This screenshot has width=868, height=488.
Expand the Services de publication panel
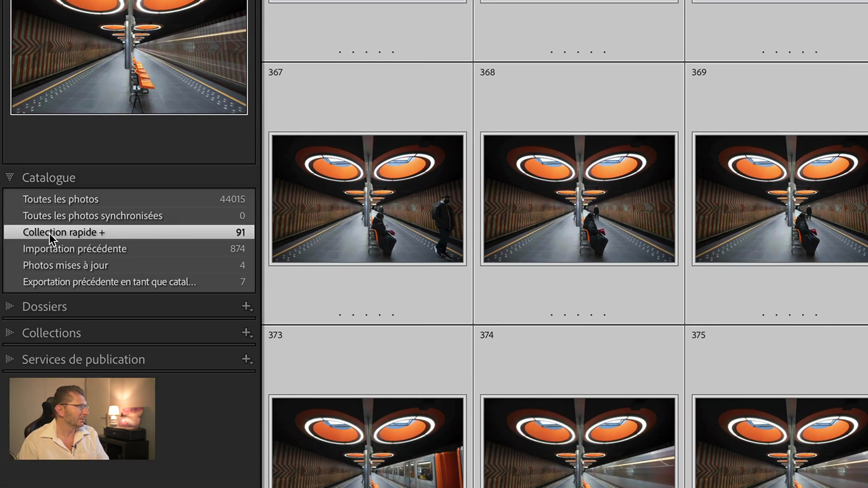(x=10, y=359)
